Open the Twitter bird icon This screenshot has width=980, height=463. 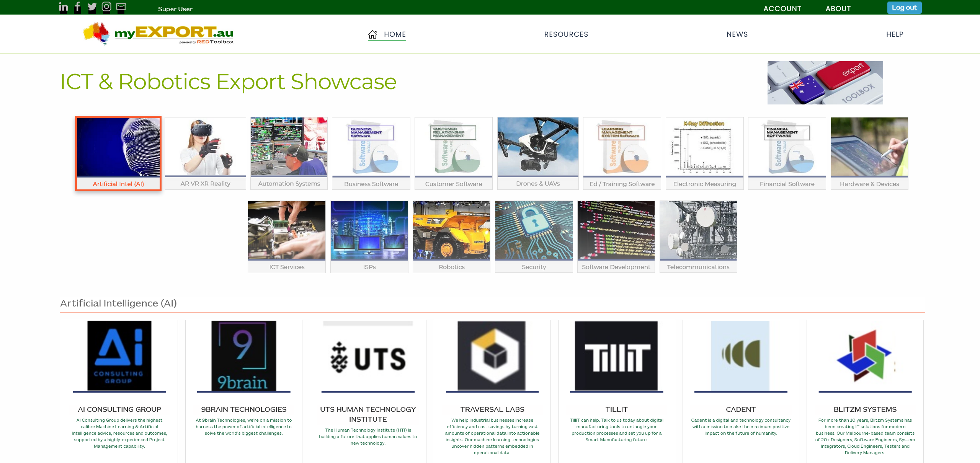tap(92, 7)
